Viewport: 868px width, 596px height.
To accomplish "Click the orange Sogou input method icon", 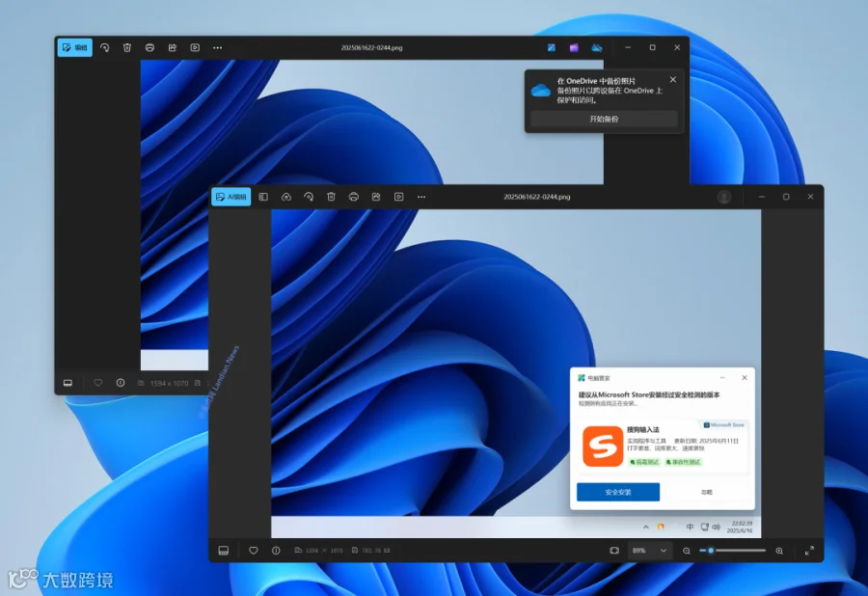I will [603, 446].
